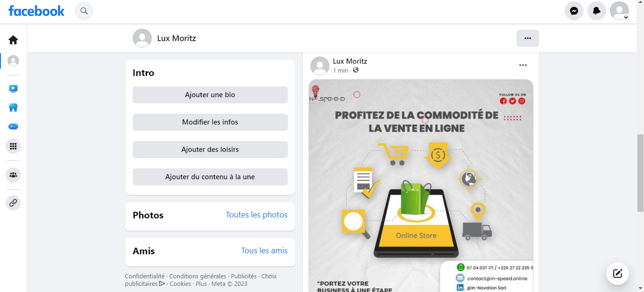The width and height of the screenshot is (644, 292).
Task: Click the search magnifier icon
Action: [x=84, y=11]
